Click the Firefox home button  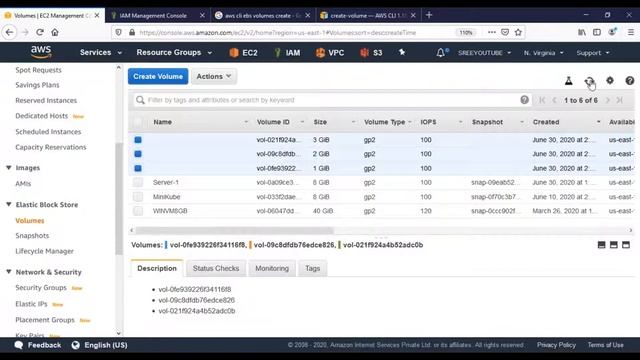click(55, 32)
